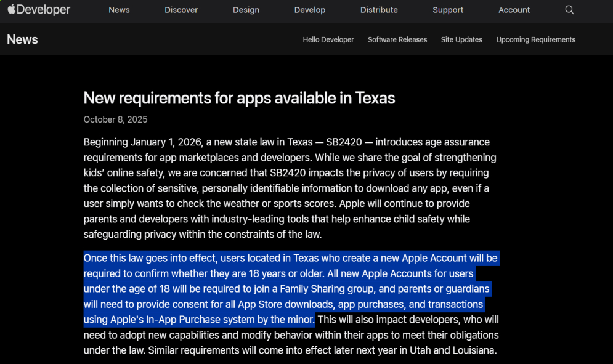The height and width of the screenshot is (364, 613).
Task: Open the Apple Developer logo home link
Action: tap(39, 10)
